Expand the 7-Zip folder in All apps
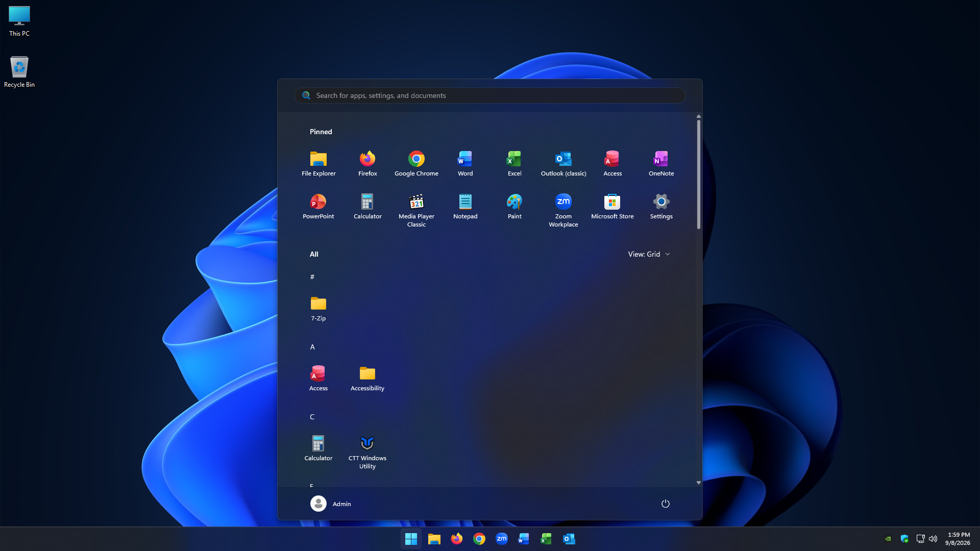This screenshot has width=980, height=551. click(318, 309)
